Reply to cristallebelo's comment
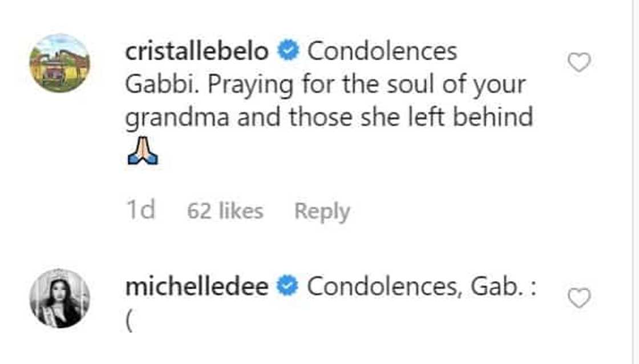Viewport: 639px width, 364px height. pyautogui.click(x=322, y=212)
